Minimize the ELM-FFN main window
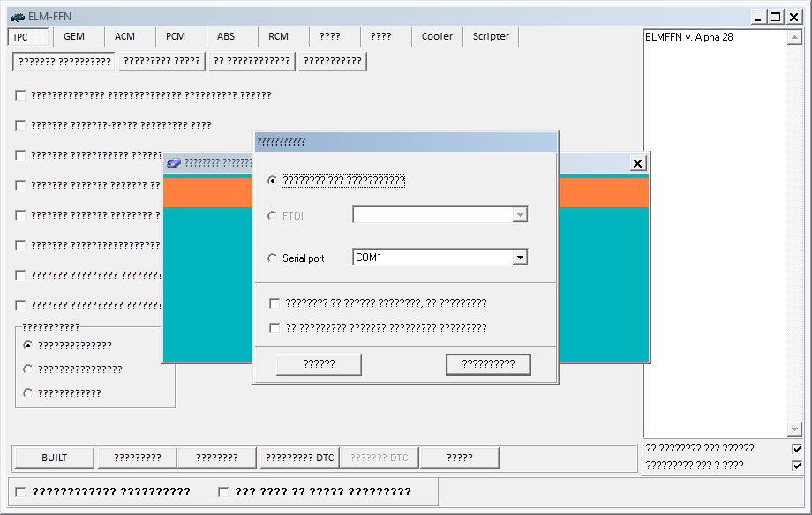 (758, 16)
